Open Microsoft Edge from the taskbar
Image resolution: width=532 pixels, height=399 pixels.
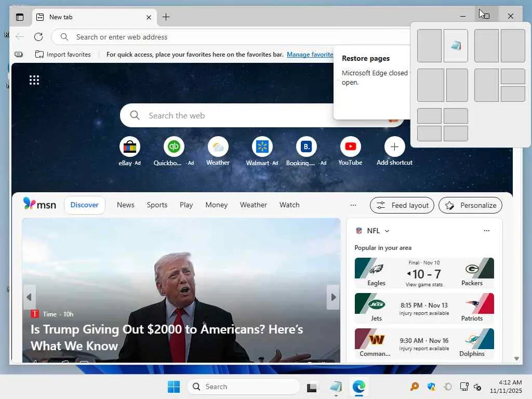(358, 387)
